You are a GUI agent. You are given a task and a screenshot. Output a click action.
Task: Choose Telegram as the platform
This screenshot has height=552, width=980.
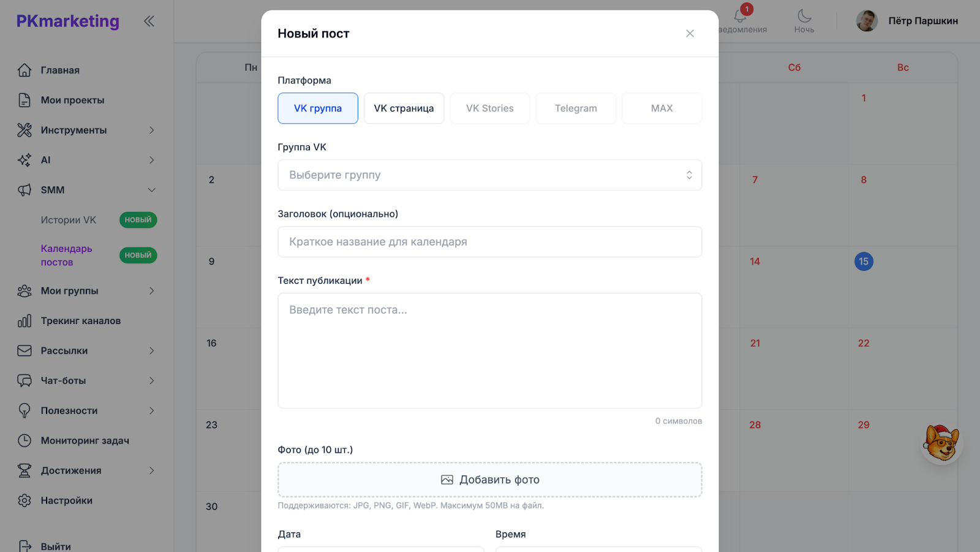point(576,108)
